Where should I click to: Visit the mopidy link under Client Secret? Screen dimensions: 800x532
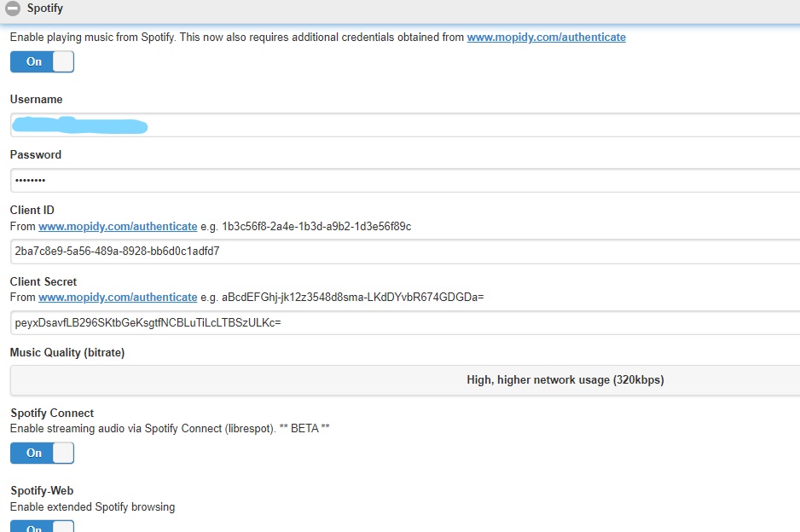[x=118, y=298]
